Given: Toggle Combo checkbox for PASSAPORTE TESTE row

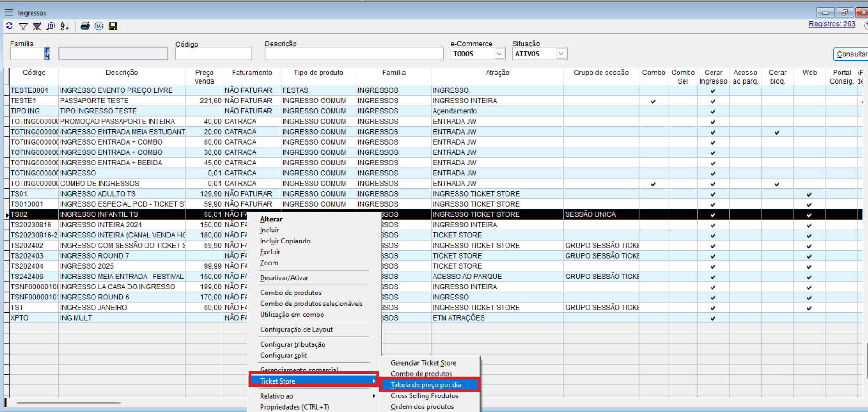Looking at the screenshot, I should [653, 101].
